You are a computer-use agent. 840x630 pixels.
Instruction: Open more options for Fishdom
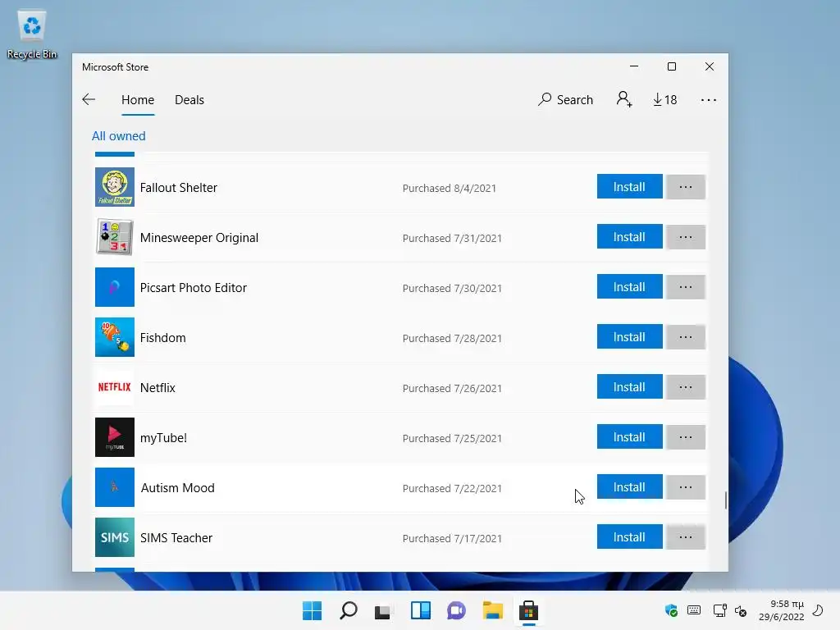click(x=686, y=337)
